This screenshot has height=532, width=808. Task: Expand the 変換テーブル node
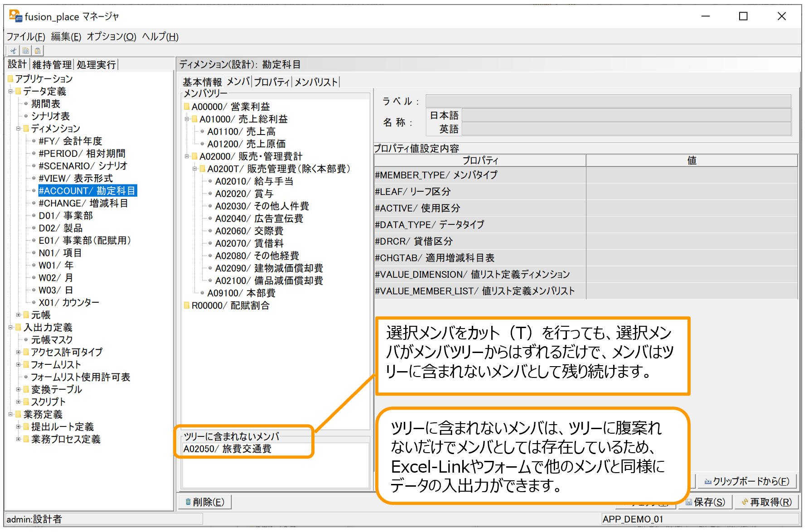click(19, 389)
